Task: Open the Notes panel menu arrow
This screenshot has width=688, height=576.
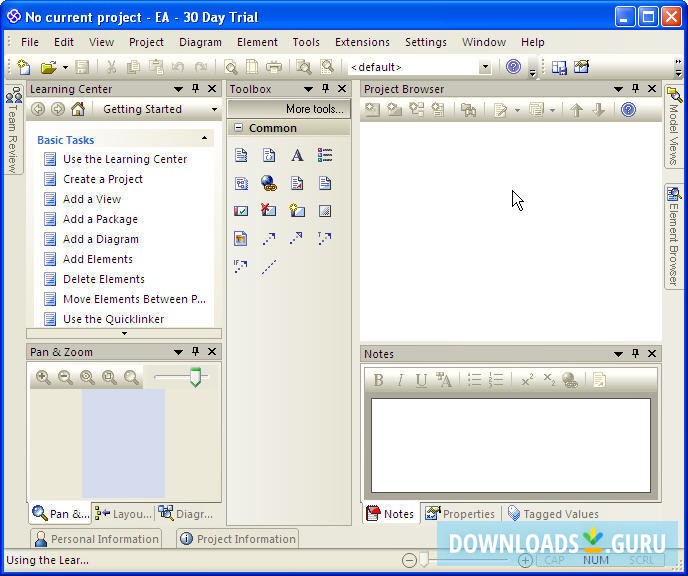Action: [618, 354]
